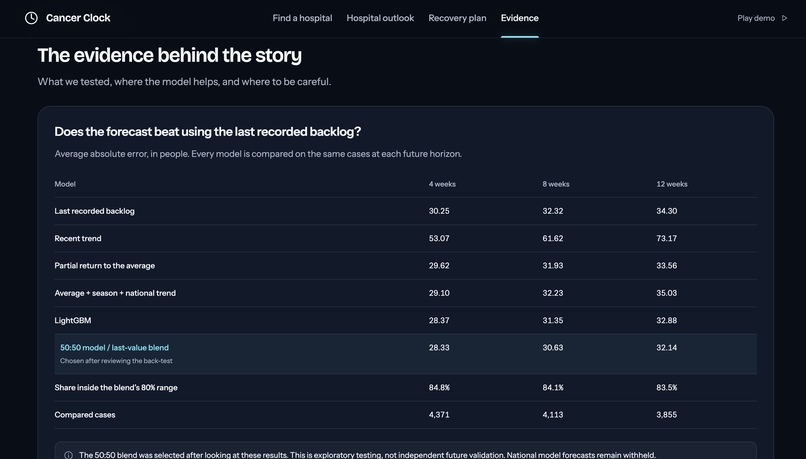Click the 34.30 value in 12 weeks column
This screenshot has height=459, width=806.
click(x=667, y=211)
